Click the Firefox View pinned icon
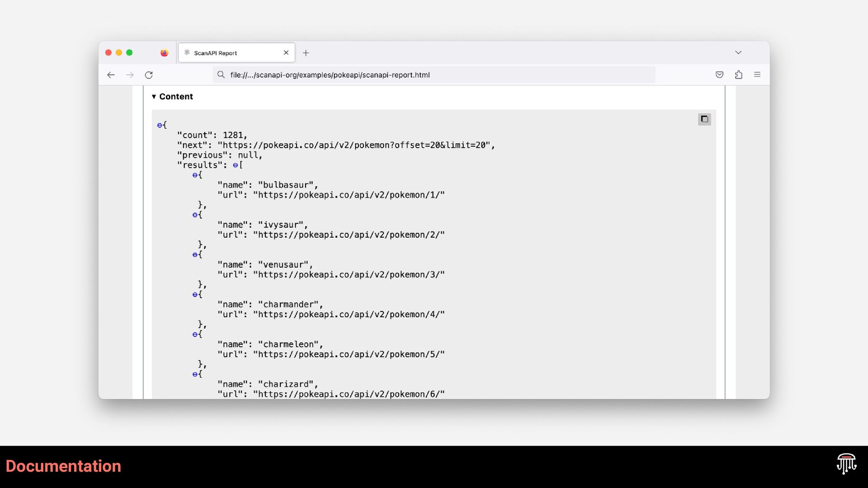The image size is (868, 488). 164,53
